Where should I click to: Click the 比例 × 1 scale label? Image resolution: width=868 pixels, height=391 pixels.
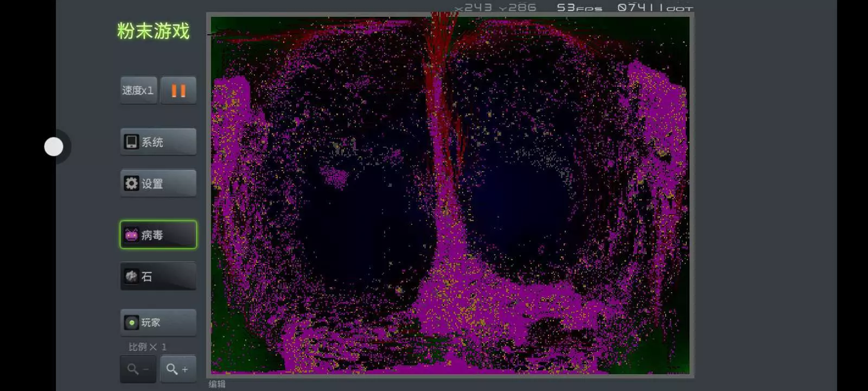click(x=147, y=347)
